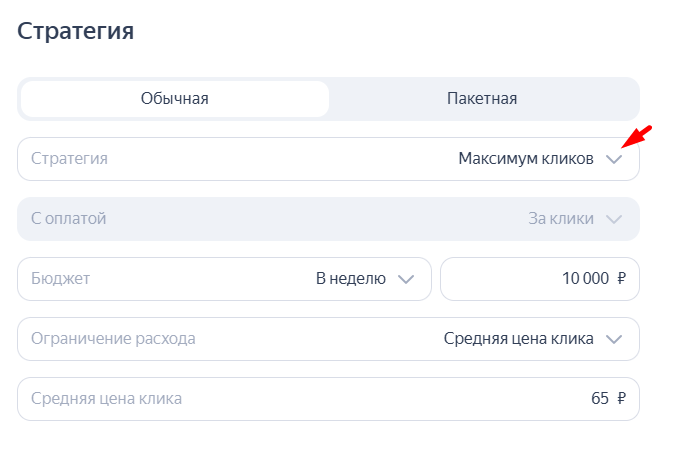
Task: Switch to the Пакетная strategy tab
Action: (x=482, y=99)
